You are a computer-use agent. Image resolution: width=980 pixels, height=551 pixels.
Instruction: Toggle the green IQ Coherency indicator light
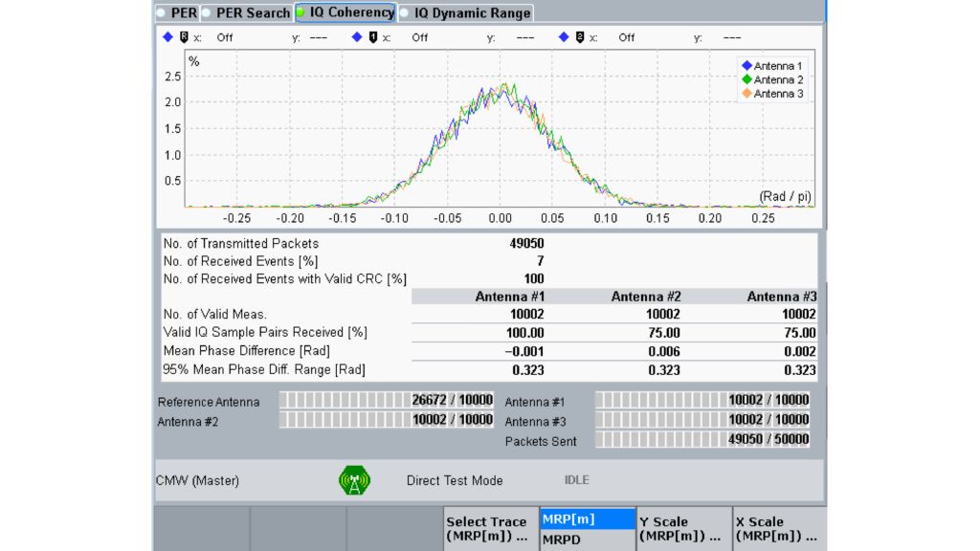pyautogui.click(x=300, y=12)
